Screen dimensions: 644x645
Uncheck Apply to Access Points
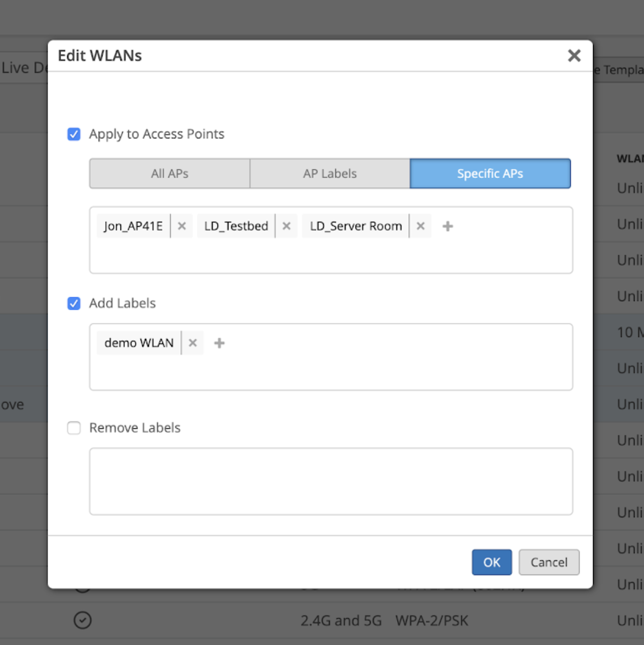tap(74, 134)
